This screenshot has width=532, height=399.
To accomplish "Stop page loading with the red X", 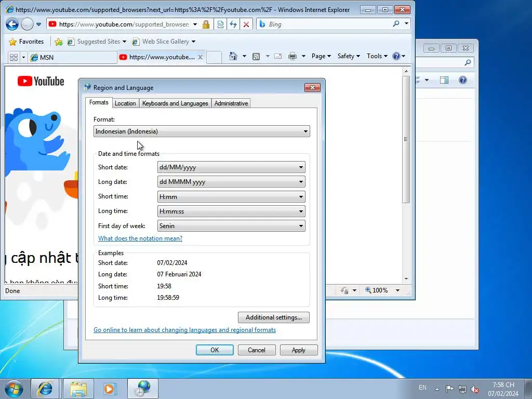I will [x=246, y=24].
